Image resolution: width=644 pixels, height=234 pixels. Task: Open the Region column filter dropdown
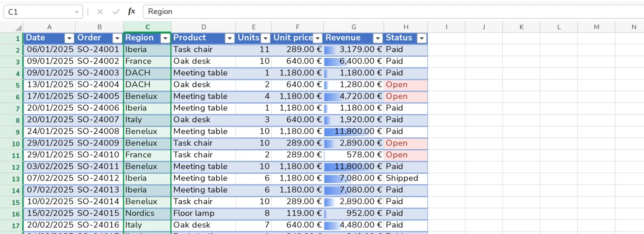[x=165, y=38]
